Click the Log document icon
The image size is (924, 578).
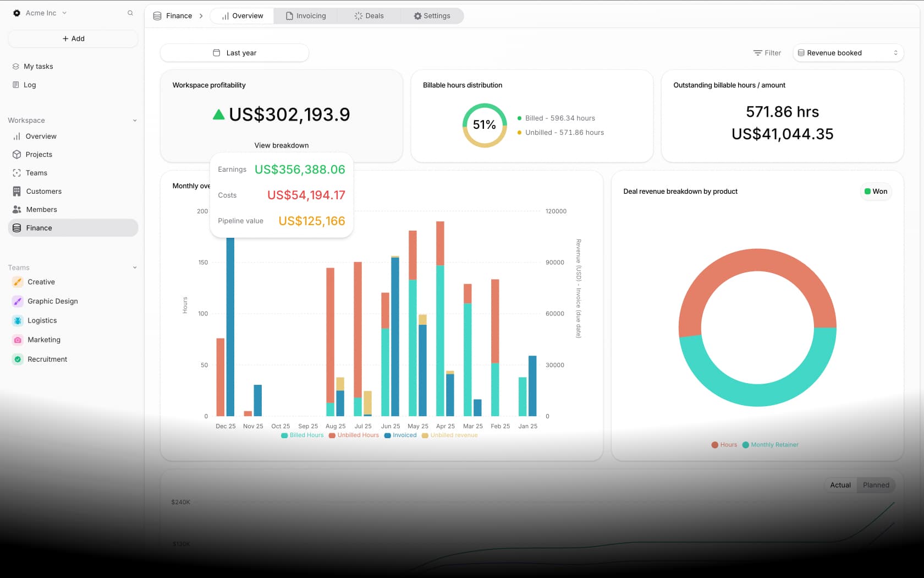pos(16,85)
